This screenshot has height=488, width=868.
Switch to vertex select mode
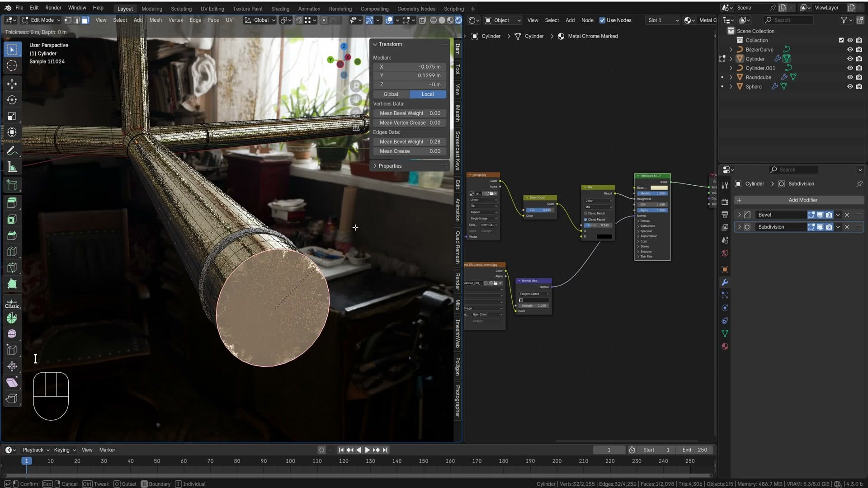[68, 20]
